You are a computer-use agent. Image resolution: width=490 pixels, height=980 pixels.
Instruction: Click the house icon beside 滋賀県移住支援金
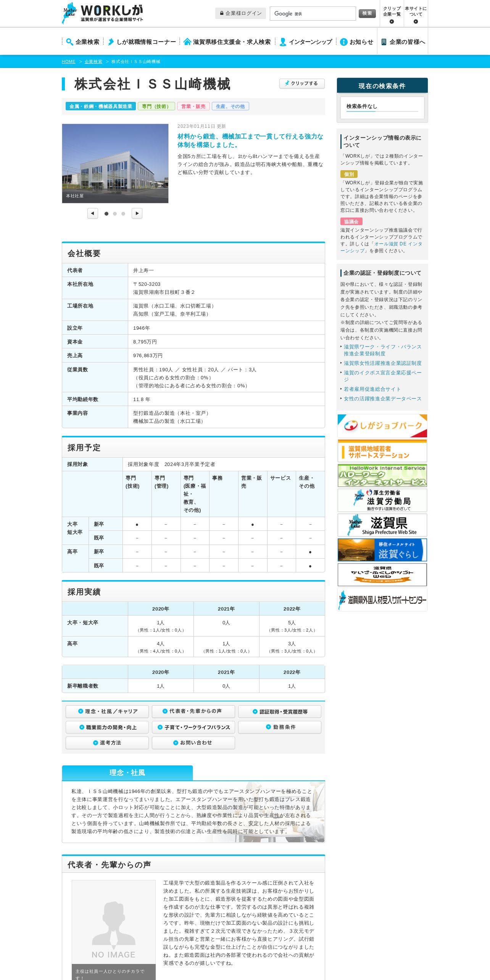click(187, 42)
